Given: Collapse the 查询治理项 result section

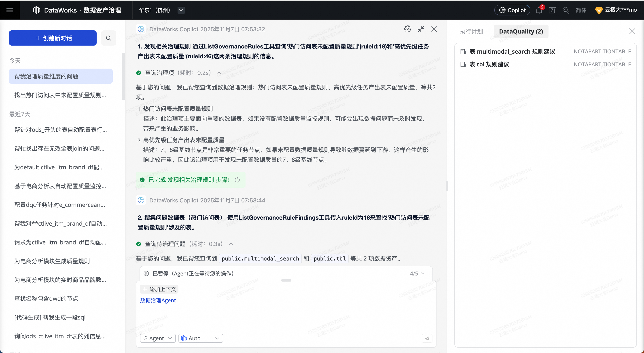Looking at the screenshot, I should coord(219,73).
